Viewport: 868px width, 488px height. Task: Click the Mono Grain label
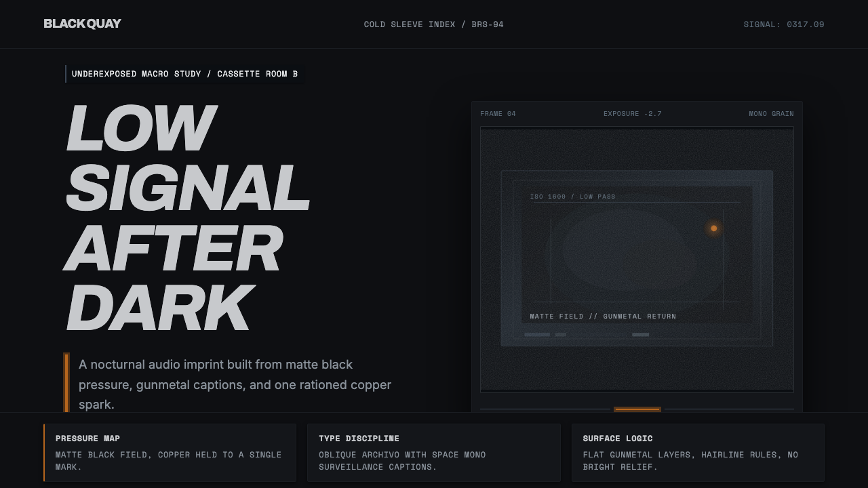(x=771, y=114)
